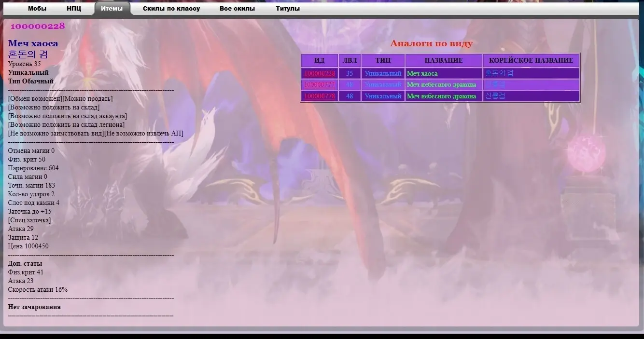This screenshot has height=339, width=644.
Task: Open ID link 100000228 in analogs table
Action: click(x=320, y=74)
